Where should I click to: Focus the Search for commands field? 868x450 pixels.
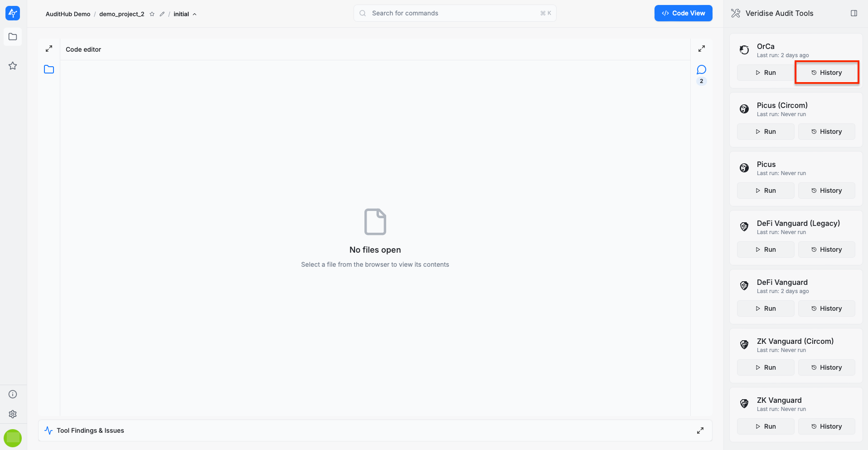pyautogui.click(x=455, y=13)
